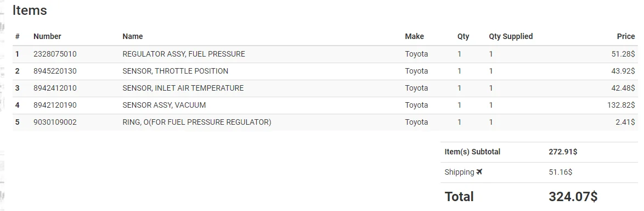The height and width of the screenshot is (211, 644).
Task: Click SENSOR, INLET AIR TEMPERATURE name
Action: coord(183,88)
